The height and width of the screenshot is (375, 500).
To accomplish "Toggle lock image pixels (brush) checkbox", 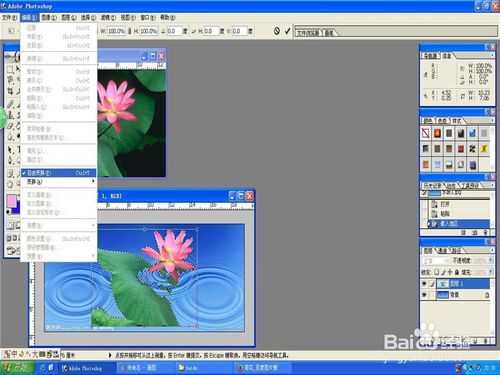I will [x=443, y=272].
